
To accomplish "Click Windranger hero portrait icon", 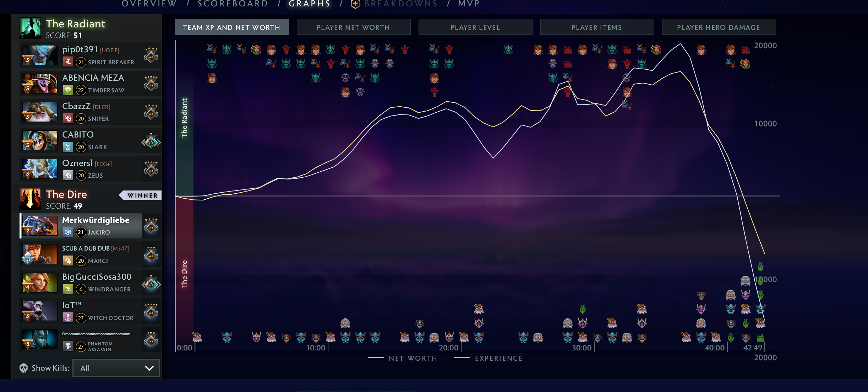I will tap(39, 283).
